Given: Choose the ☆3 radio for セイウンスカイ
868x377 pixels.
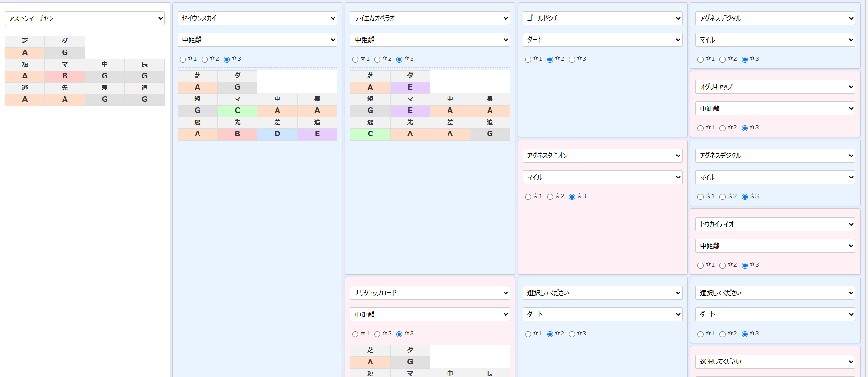Looking at the screenshot, I should [227, 59].
